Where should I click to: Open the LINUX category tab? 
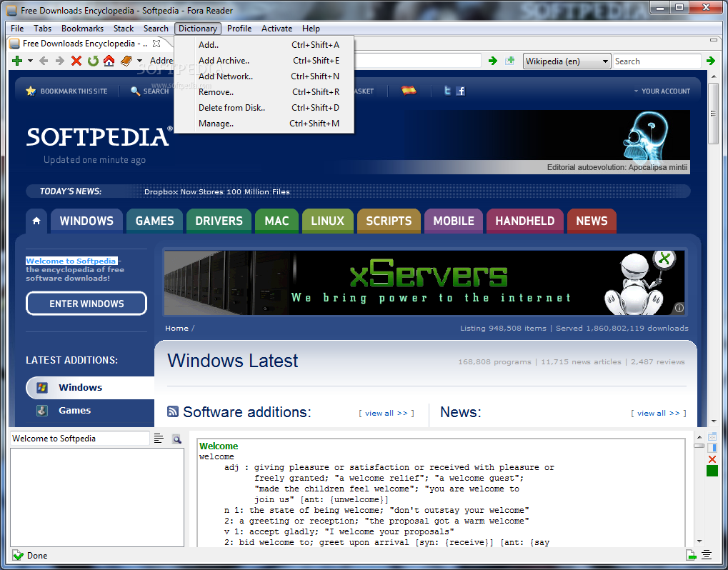pos(328,221)
